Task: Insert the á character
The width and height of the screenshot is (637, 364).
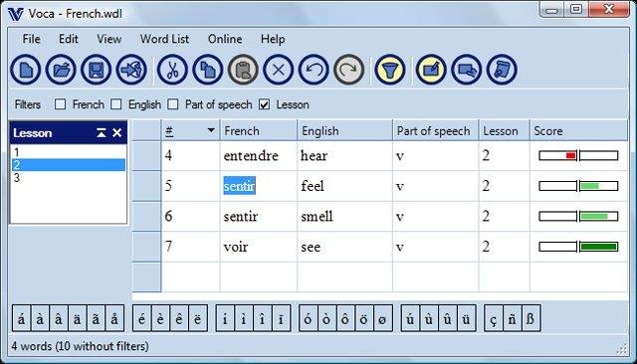Action: 21,318
